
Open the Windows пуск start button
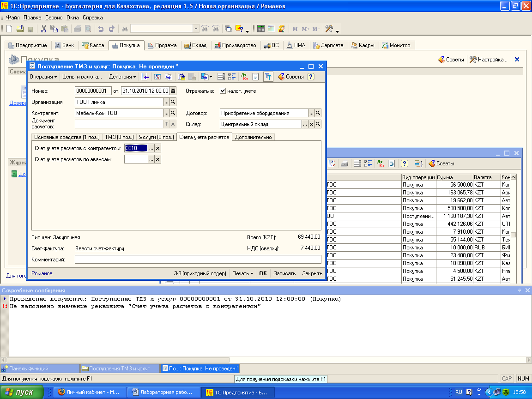22,392
